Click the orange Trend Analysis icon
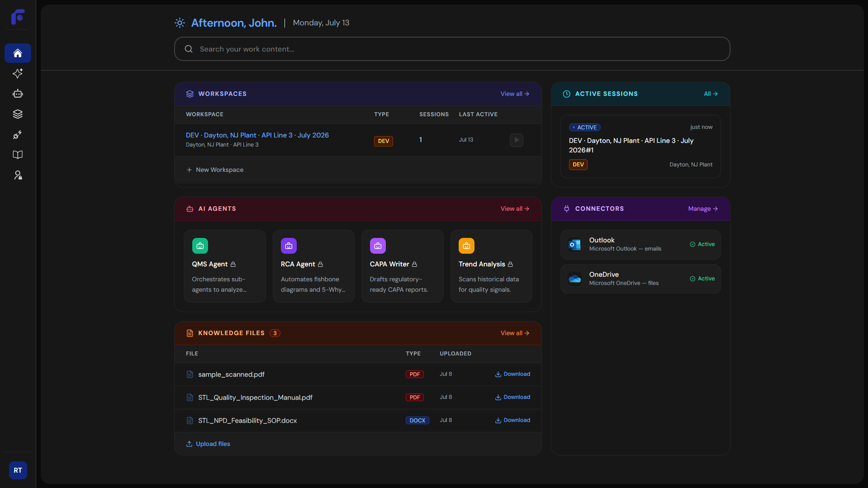Viewport: 868px width, 488px height. click(x=466, y=246)
